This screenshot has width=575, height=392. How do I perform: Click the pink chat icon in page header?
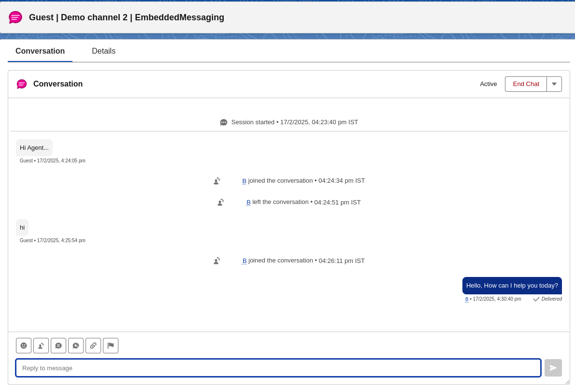pos(15,17)
